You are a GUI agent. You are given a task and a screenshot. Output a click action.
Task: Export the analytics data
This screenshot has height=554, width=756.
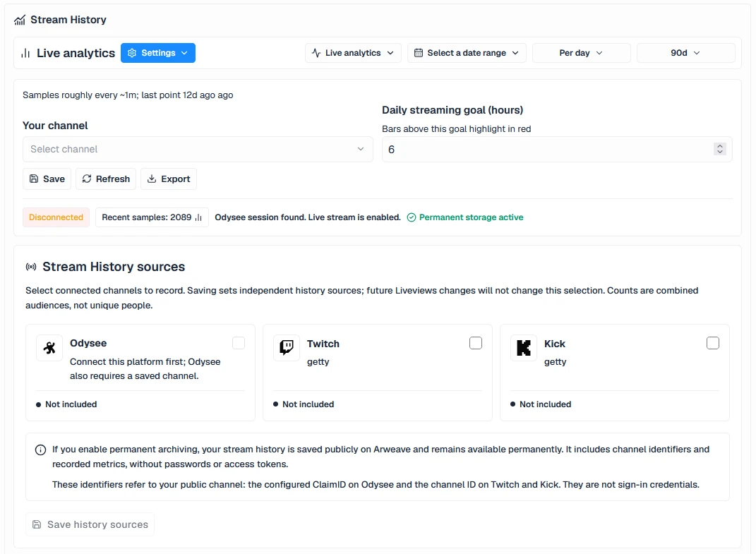[x=169, y=179]
